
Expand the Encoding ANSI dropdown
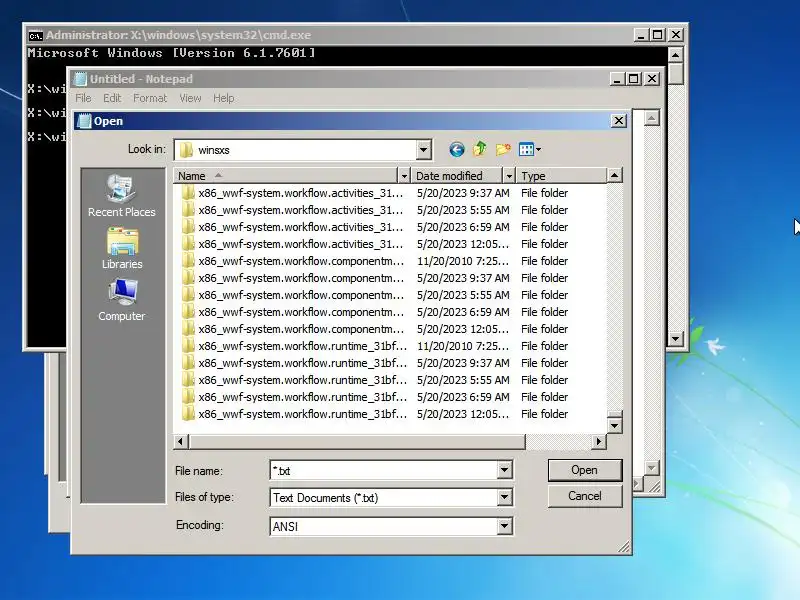coord(504,526)
